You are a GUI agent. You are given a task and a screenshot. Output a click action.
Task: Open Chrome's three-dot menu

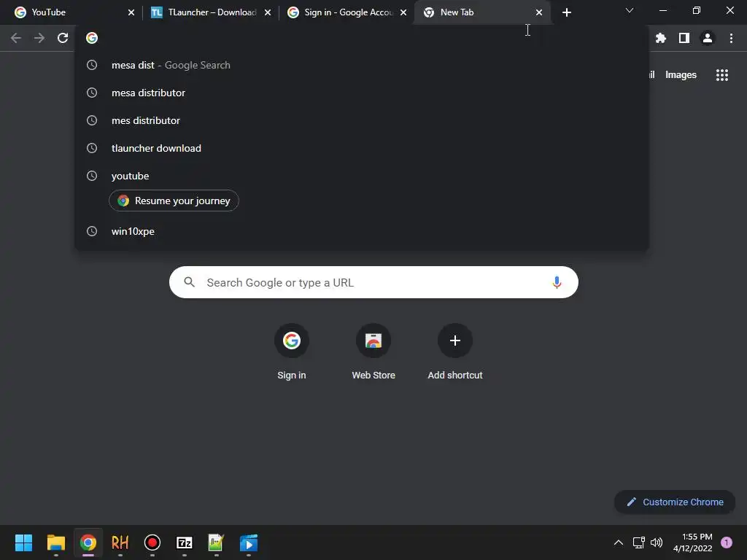(x=731, y=38)
